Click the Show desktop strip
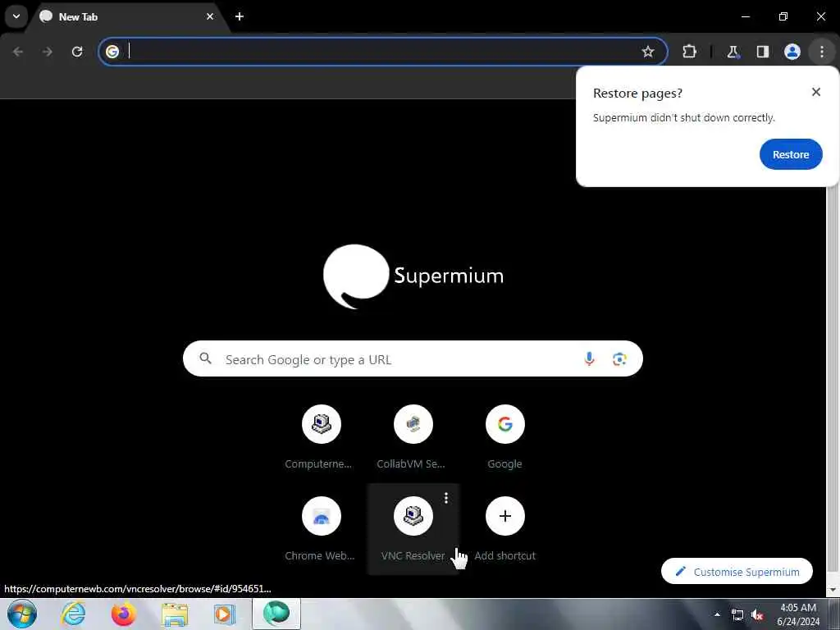This screenshot has height=630, width=840. point(834,614)
